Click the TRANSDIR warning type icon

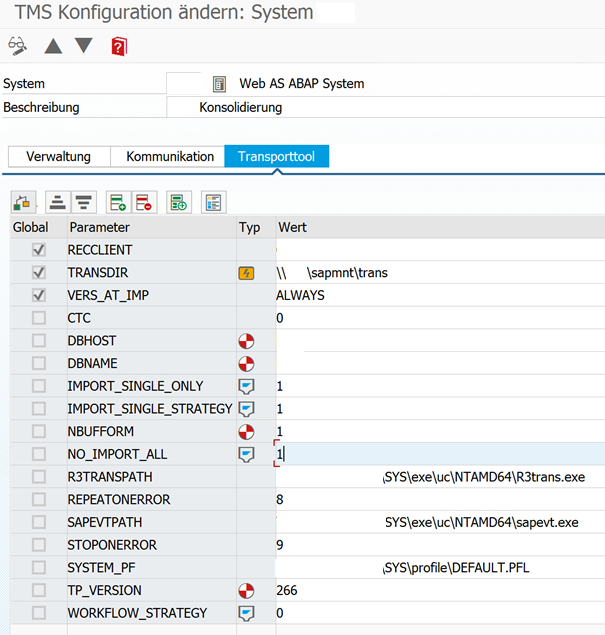click(246, 272)
